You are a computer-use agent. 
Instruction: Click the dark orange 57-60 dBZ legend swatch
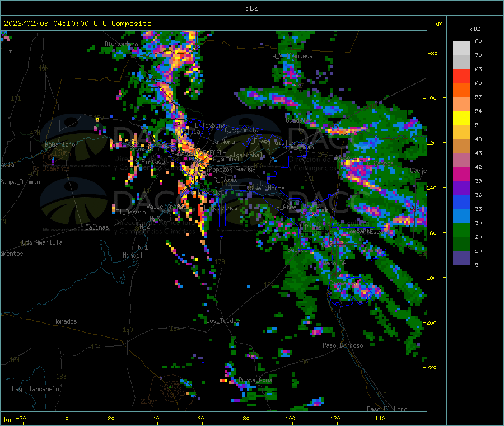point(461,90)
